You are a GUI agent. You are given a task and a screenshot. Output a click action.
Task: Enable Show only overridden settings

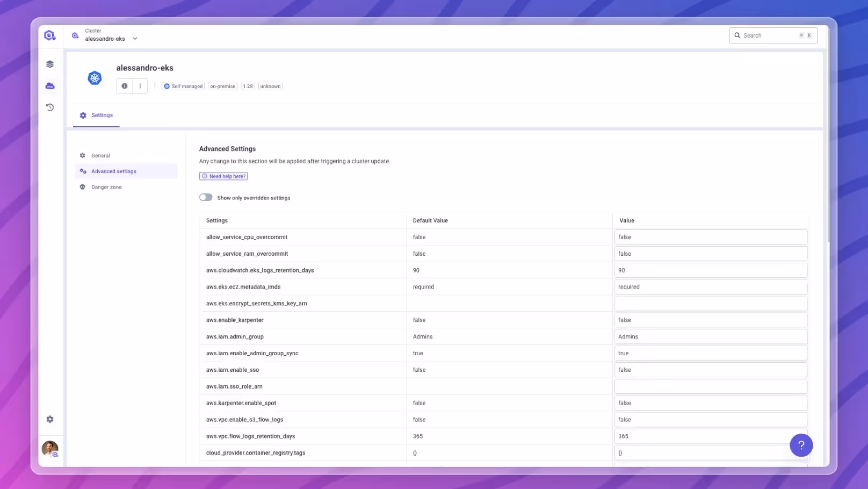pos(206,197)
